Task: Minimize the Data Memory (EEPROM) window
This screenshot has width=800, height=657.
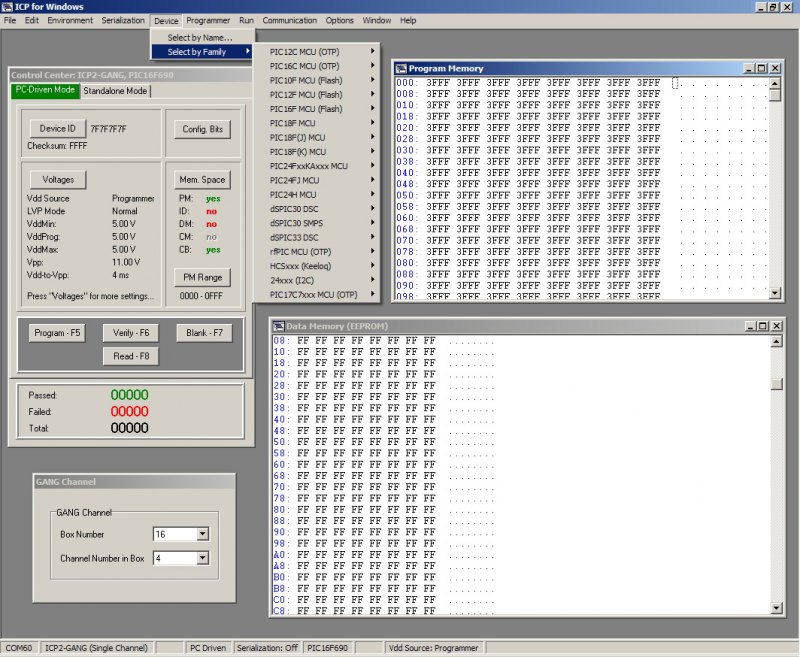Action: point(750,326)
